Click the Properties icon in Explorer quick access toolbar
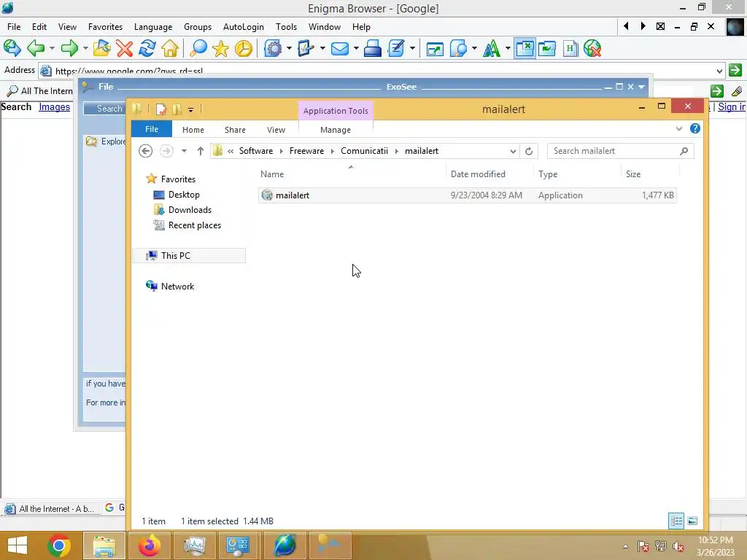 (161, 109)
